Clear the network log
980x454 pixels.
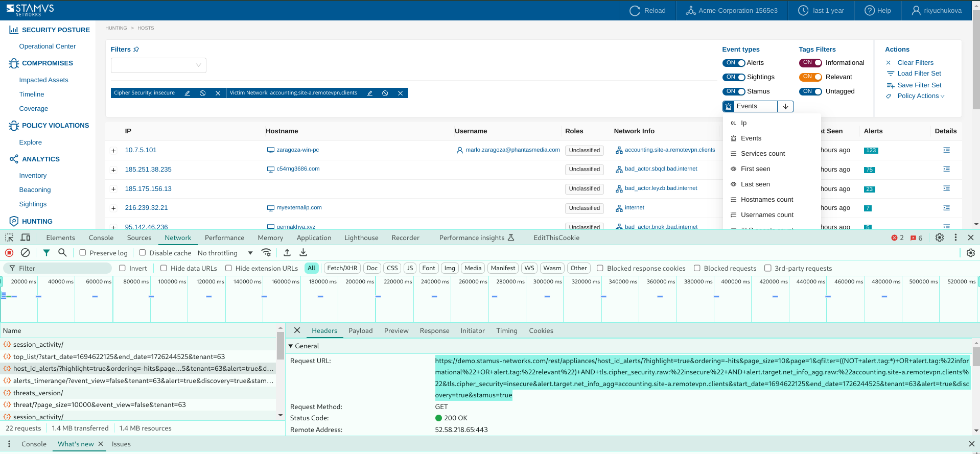click(25, 253)
